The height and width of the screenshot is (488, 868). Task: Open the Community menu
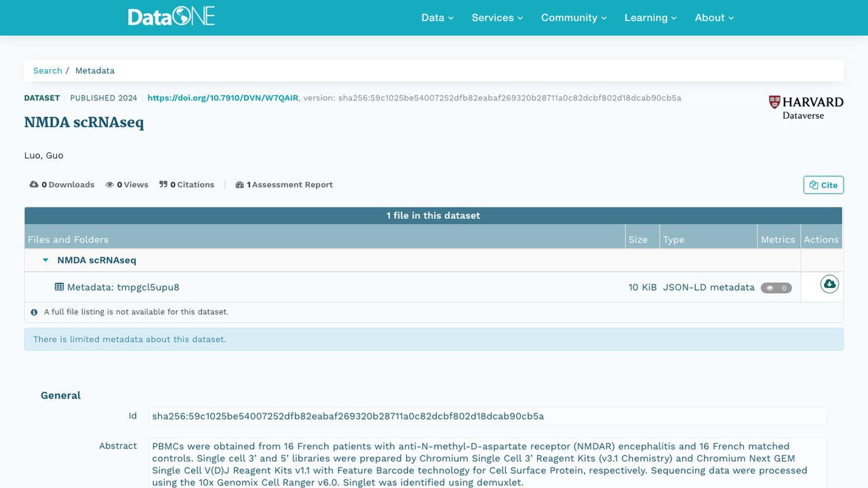coord(574,18)
